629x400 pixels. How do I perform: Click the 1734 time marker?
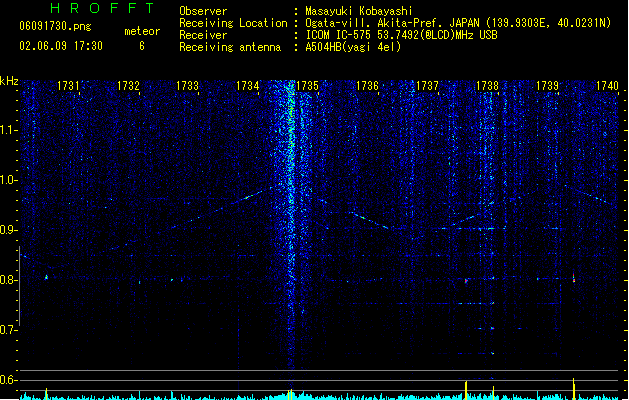point(248,86)
